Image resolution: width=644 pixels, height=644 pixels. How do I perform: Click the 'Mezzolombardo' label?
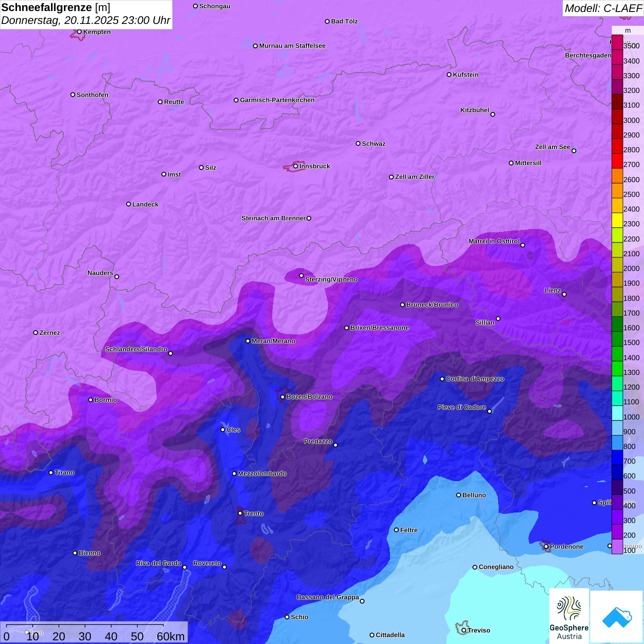[262, 473]
